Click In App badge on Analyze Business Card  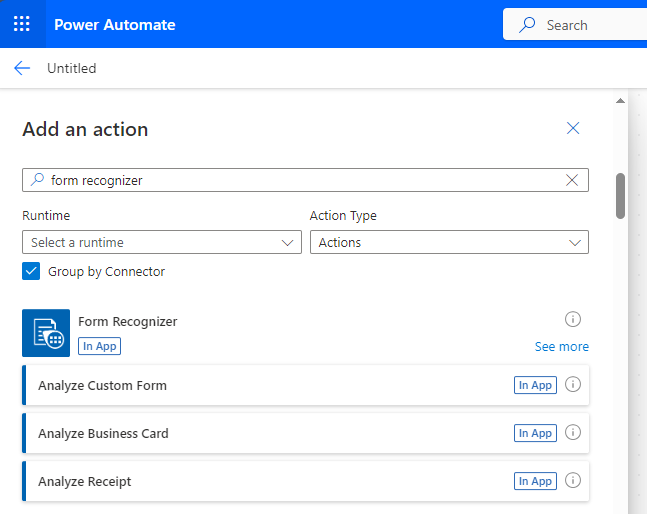[535, 433]
